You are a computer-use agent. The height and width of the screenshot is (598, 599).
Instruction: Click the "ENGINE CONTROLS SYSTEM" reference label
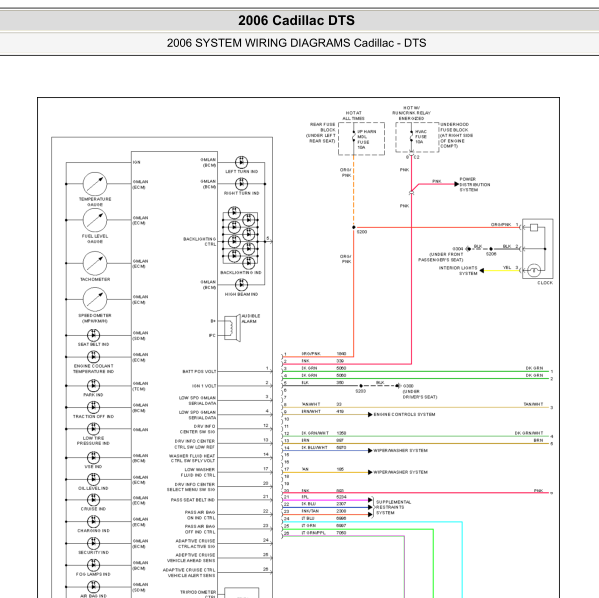(x=404, y=415)
